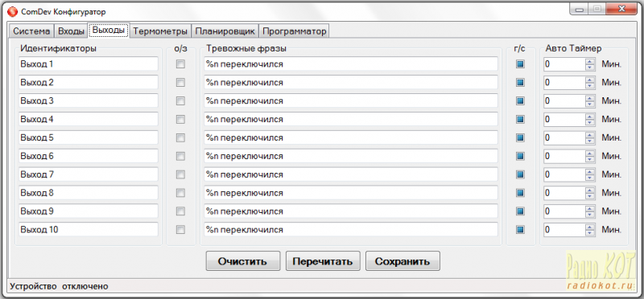Open the Планировщик tab
The image size is (644, 299).
point(225,31)
